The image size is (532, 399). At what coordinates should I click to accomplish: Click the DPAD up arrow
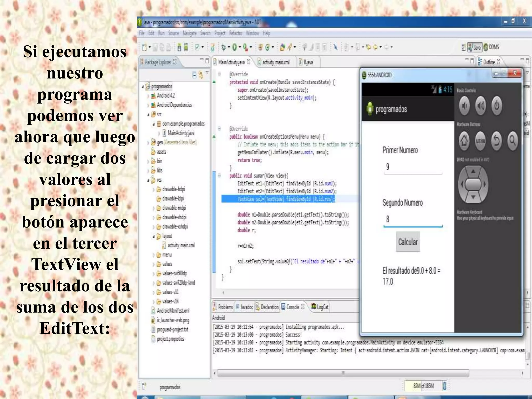[473, 171]
